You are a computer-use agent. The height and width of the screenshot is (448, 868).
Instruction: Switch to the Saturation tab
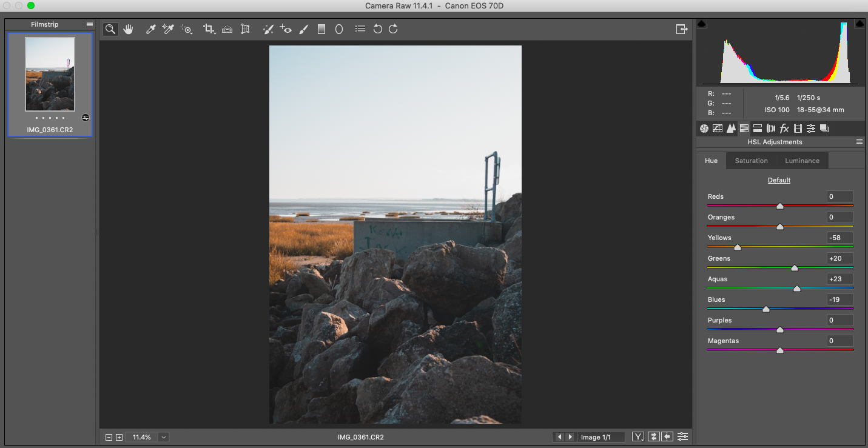click(751, 161)
